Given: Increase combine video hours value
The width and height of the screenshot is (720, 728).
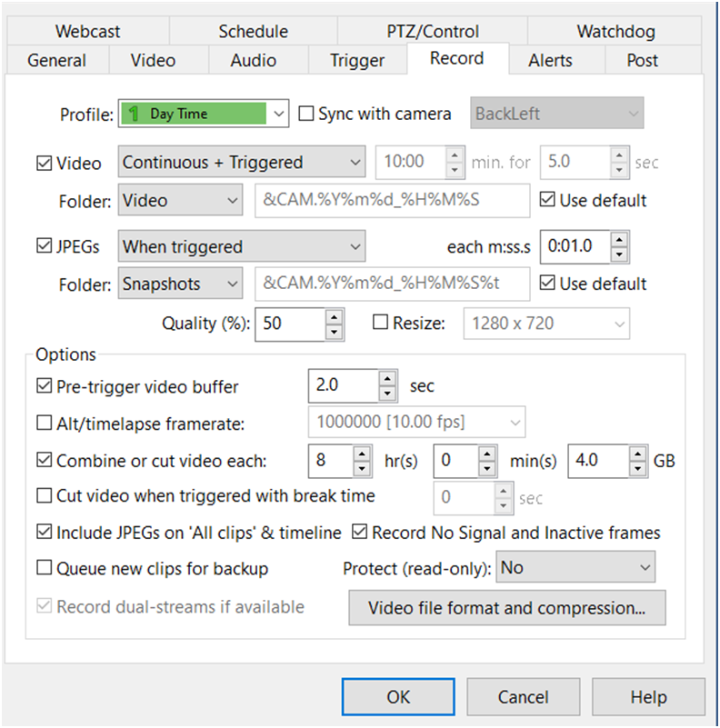Looking at the screenshot, I should pos(362,454).
